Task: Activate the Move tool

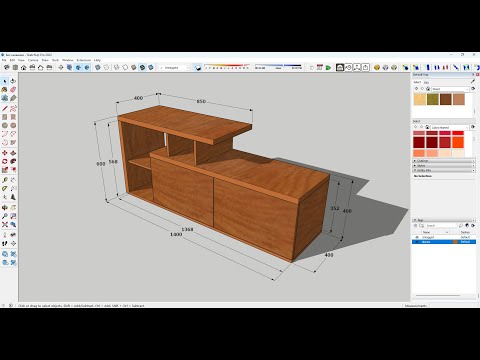Action: tap(5, 153)
